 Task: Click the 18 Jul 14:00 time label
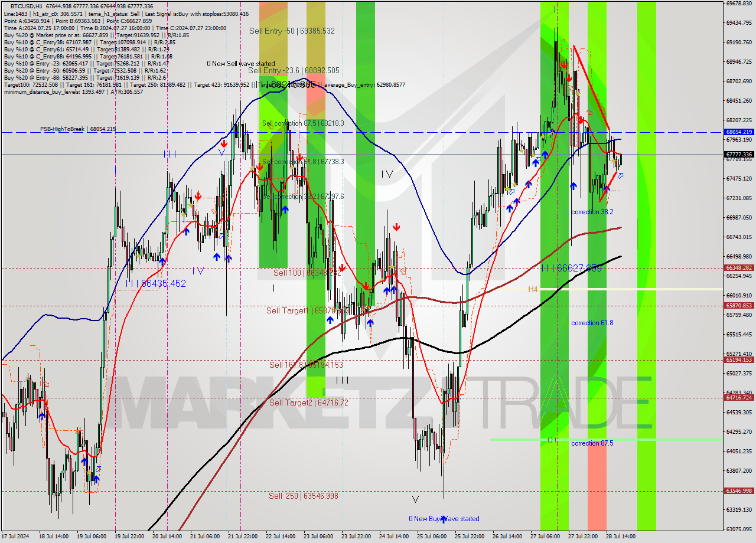[54, 537]
